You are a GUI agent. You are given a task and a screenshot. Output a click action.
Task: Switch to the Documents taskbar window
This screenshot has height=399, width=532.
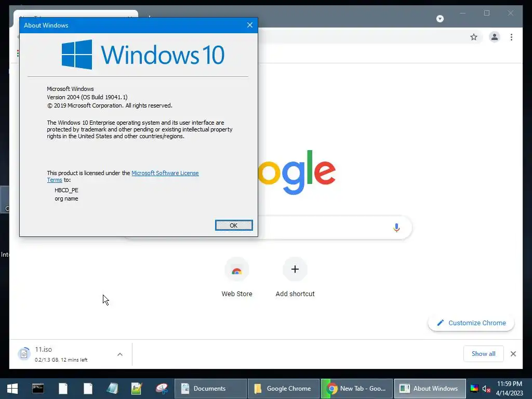tap(210, 389)
